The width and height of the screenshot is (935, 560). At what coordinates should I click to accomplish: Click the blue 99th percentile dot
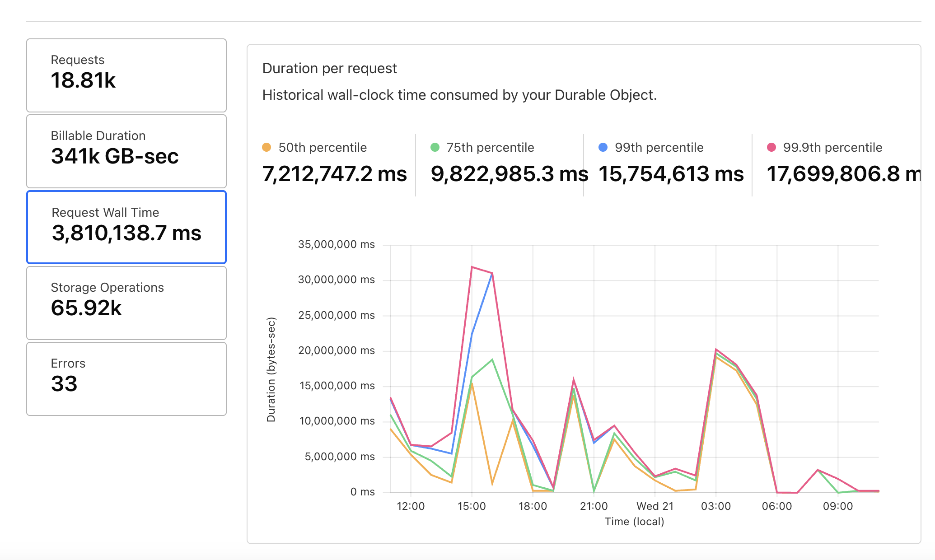point(603,147)
